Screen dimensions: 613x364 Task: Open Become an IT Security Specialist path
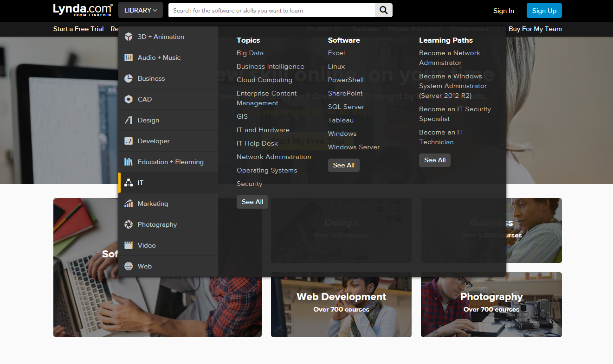coord(455,114)
